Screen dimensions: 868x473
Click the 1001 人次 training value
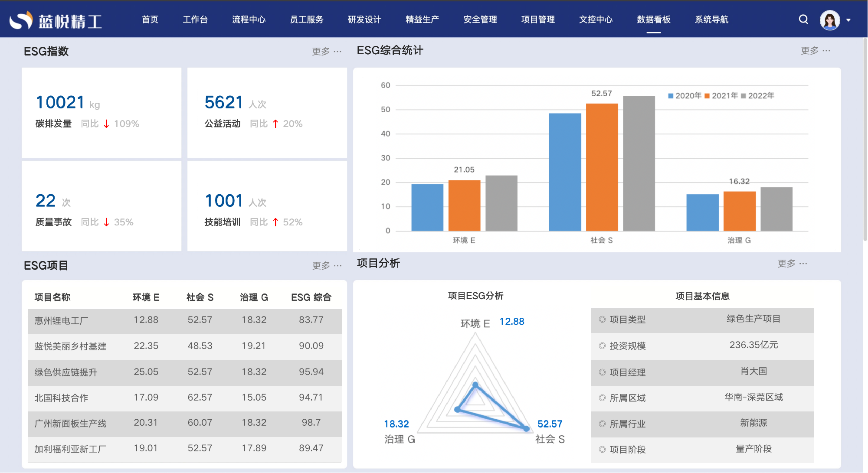[236, 201]
